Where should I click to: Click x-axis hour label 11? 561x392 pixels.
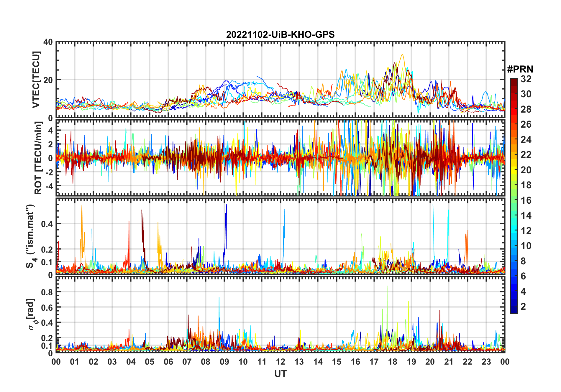click(x=262, y=362)
